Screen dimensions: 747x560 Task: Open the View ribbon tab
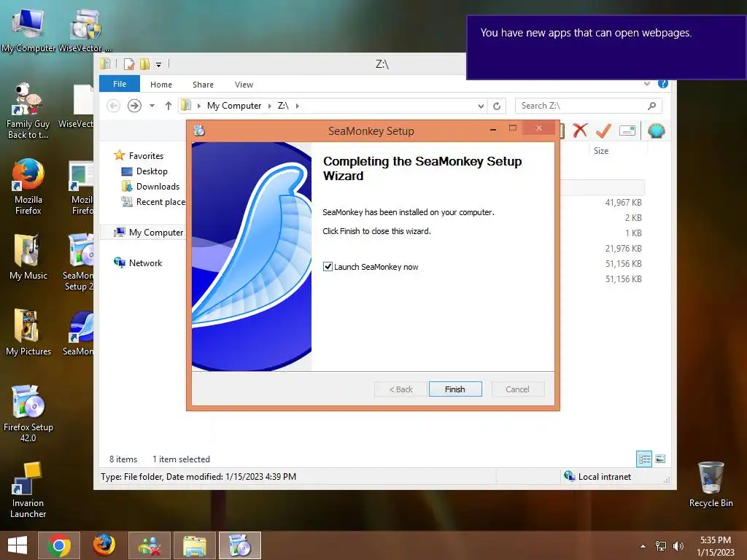(244, 85)
